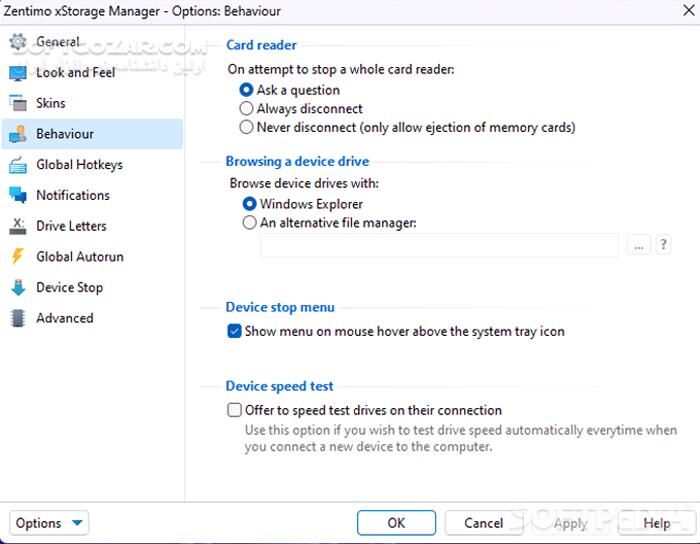This screenshot has height=544, width=700.
Task: Click the Skins windows icon
Action: click(18, 103)
